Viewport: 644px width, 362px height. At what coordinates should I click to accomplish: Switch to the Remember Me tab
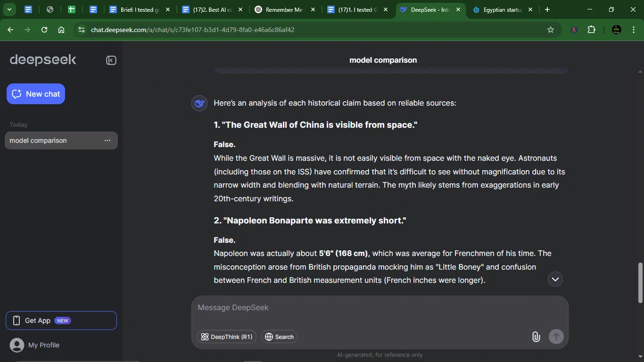280,9
